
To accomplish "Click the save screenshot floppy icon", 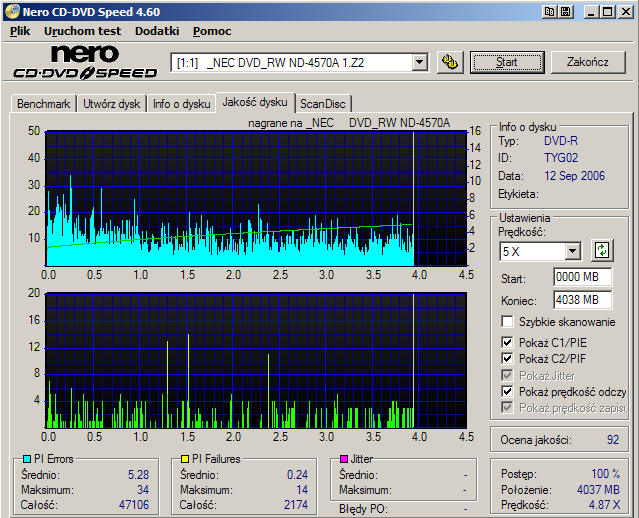I will (566, 11).
